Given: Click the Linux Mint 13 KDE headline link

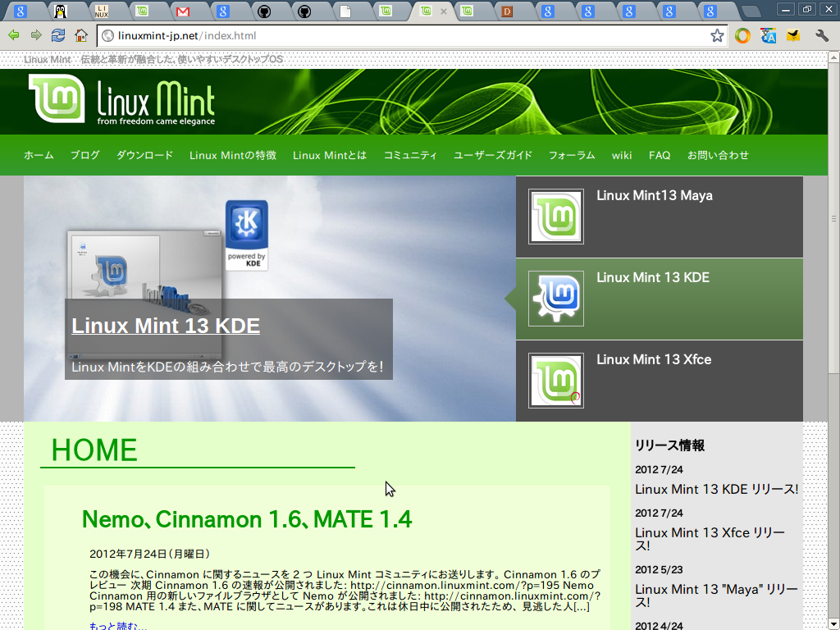Looking at the screenshot, I should tap(166, 326).
